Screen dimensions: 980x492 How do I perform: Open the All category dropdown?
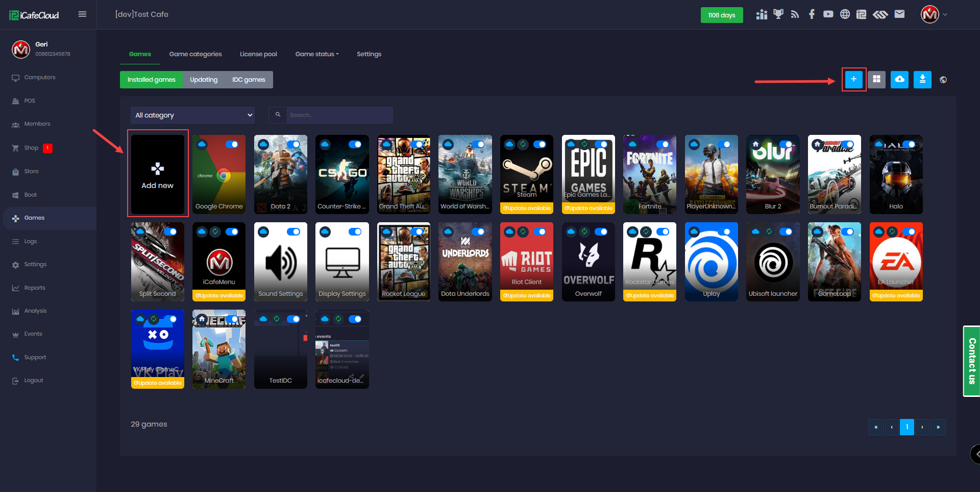coord(193,115)
